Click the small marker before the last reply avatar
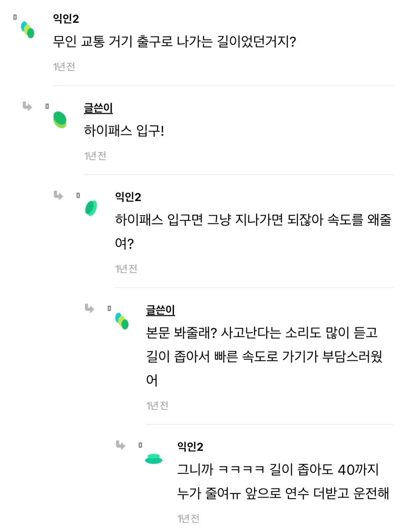Image resolution: width=404 pixels, height=532 pixels. point(140,445)
